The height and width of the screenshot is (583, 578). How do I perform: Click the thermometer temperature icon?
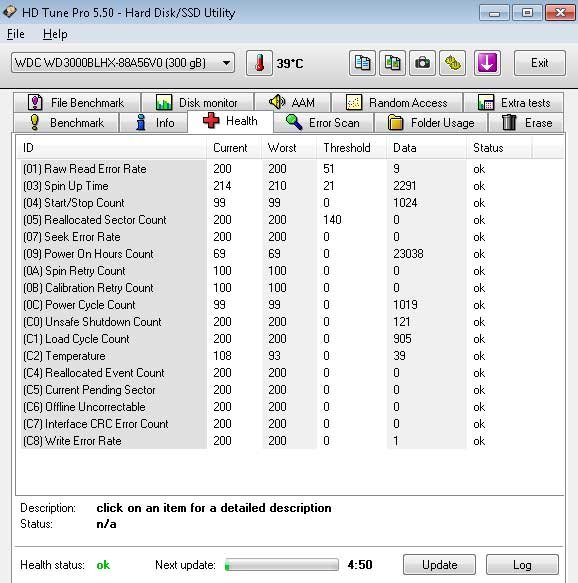[x=259, y=63]
